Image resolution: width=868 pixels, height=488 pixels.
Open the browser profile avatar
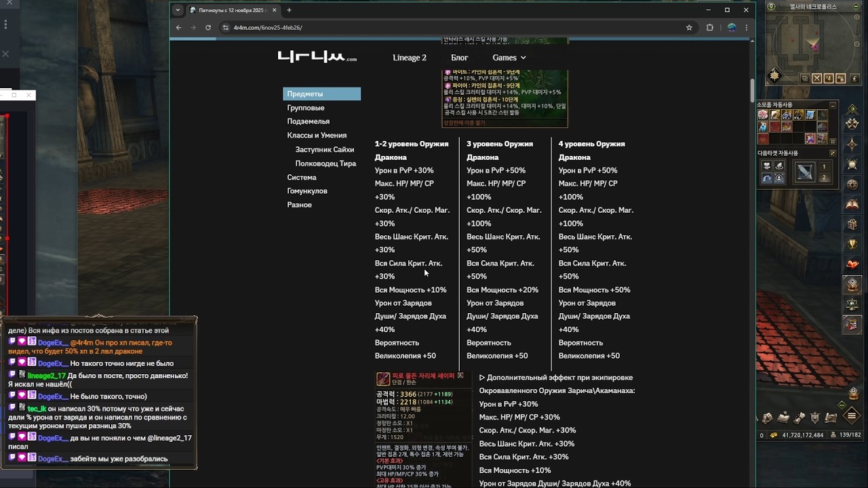(x=732, y=28)
